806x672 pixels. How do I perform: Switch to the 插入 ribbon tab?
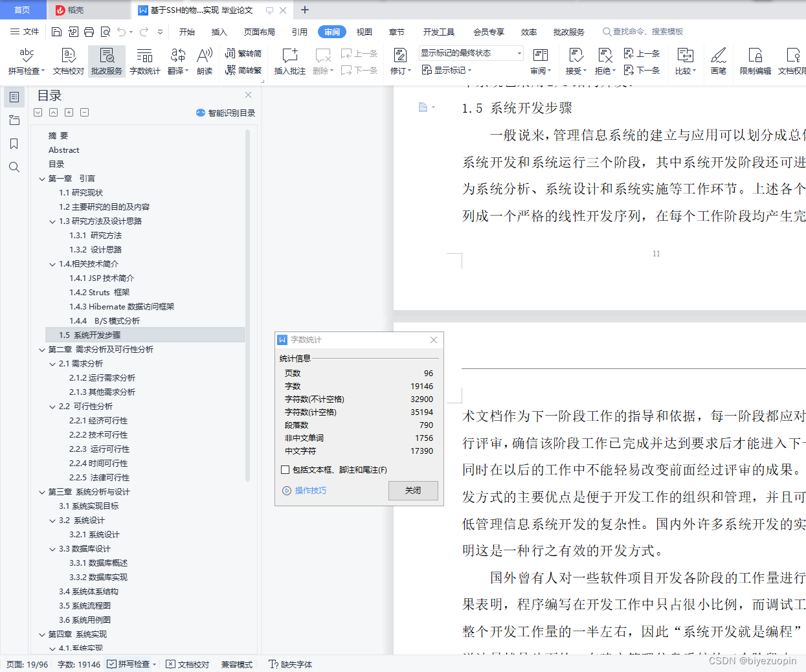(219, 32)
